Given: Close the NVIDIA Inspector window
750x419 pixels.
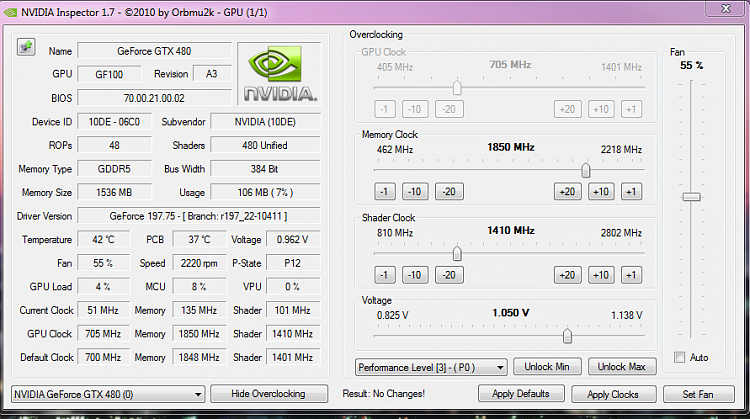Looking at the screenshot, I should coord(726,9).
